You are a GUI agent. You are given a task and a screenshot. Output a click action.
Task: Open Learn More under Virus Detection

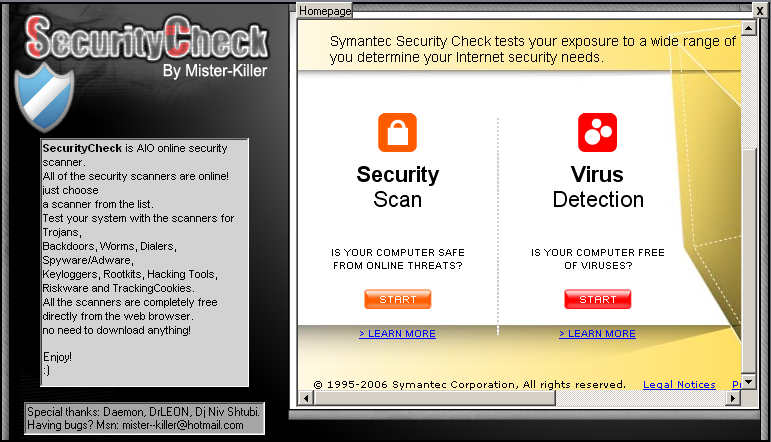pyautogui.click(x=597, y=333)
